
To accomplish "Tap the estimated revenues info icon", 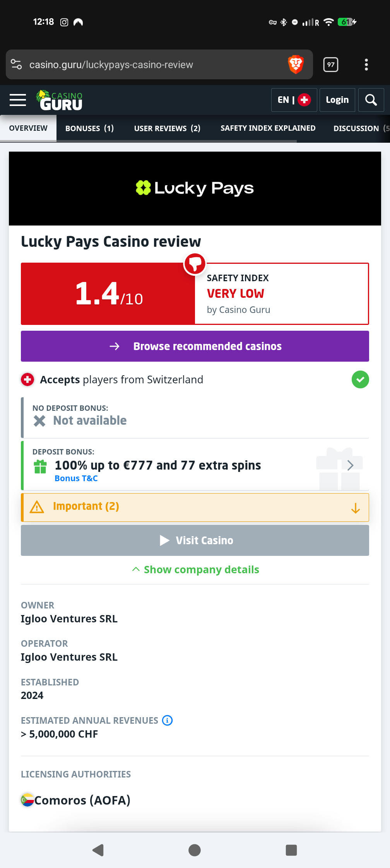I will coord(167,720).
